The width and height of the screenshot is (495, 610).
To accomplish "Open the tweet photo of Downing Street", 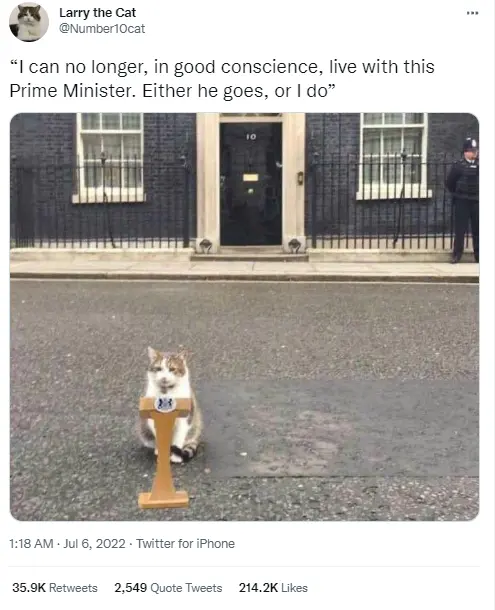I will click(x=244, y=317).
